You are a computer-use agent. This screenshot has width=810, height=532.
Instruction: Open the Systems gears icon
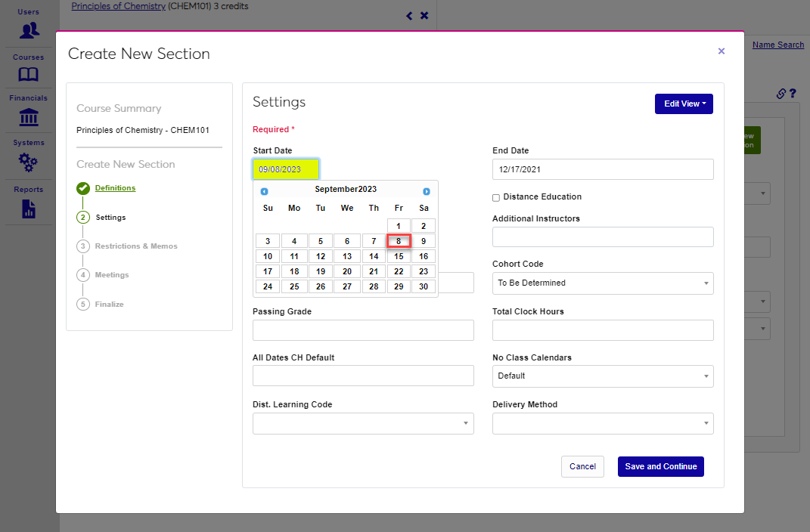click(29, 162)
